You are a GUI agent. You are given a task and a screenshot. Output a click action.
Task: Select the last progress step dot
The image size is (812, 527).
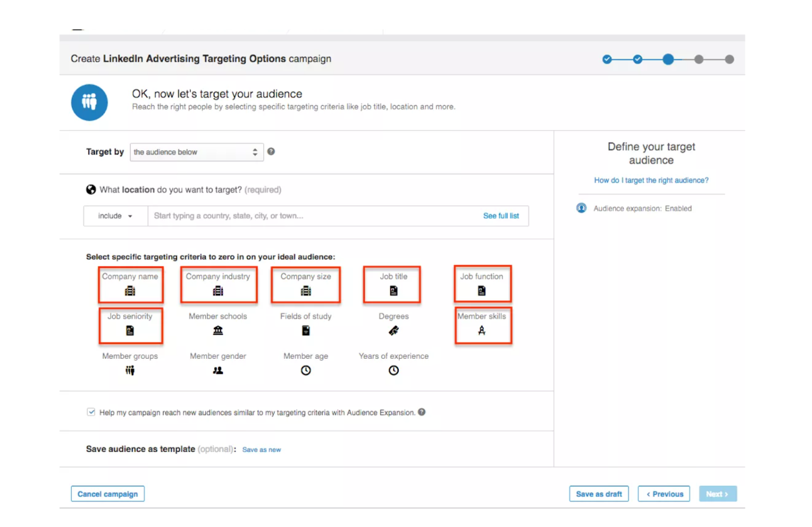729,59
